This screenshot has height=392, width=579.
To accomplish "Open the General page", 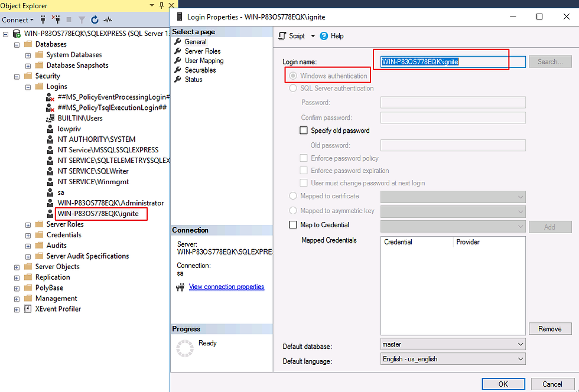I will pos(196,42).
